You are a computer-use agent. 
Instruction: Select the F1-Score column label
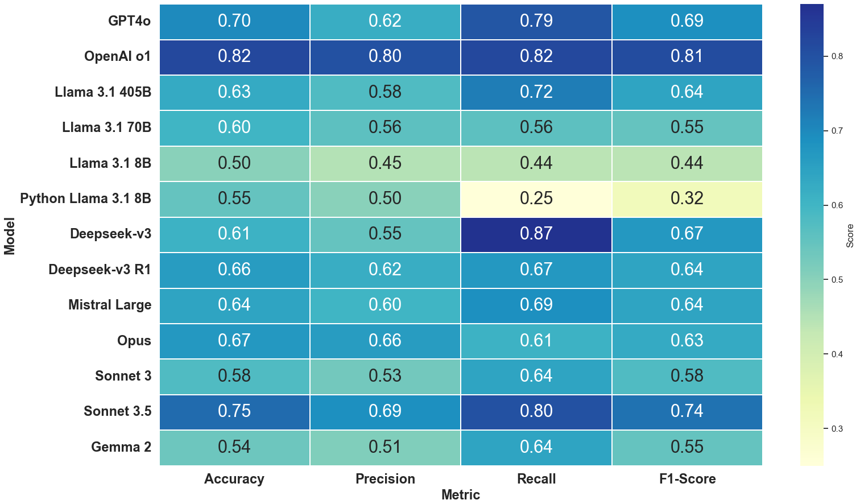pos(687,479)
